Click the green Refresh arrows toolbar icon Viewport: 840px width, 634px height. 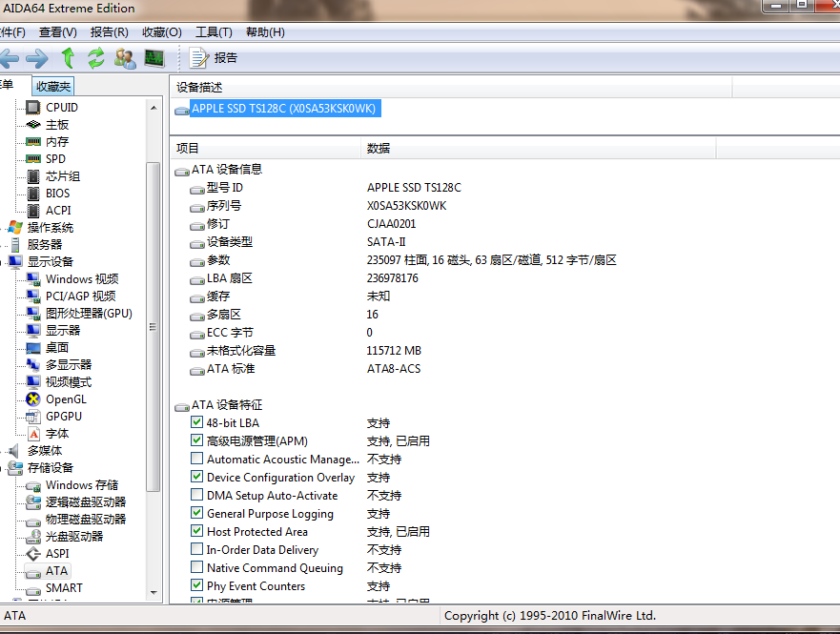pyautogui.click(x=95, y=58)
